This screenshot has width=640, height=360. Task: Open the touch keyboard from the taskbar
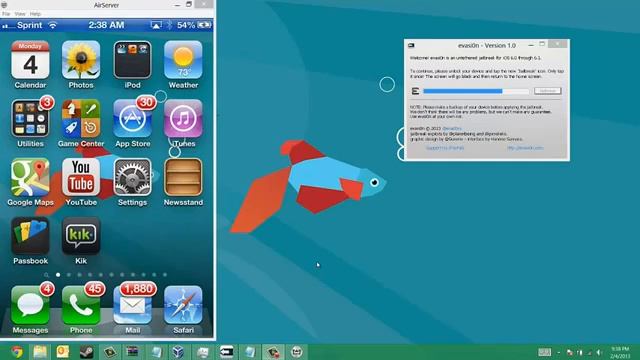[544, 352]
